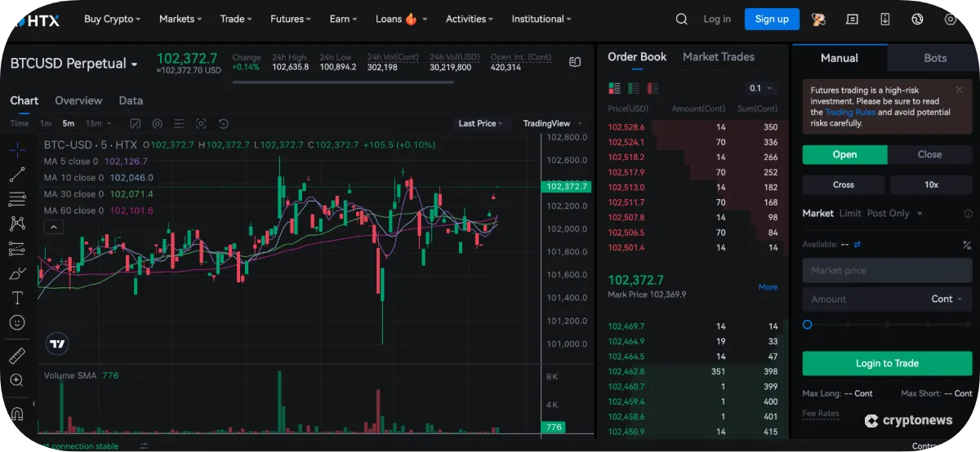
Task: Open the rewards mascot icon next to Sign up
Action: (817, 19)
